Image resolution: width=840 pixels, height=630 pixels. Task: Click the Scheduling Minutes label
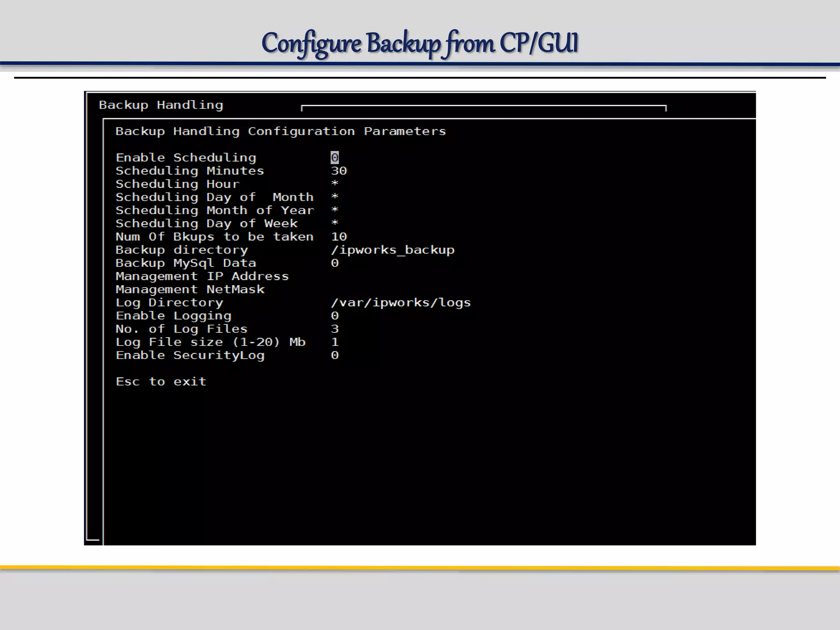point(190,171)
